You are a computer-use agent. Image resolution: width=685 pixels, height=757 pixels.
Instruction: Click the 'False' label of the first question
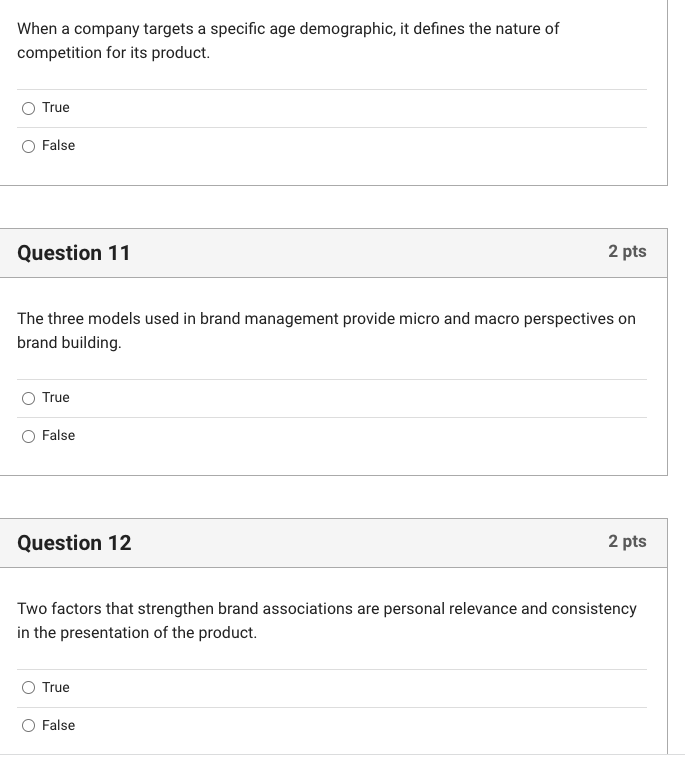pos(58,146)
